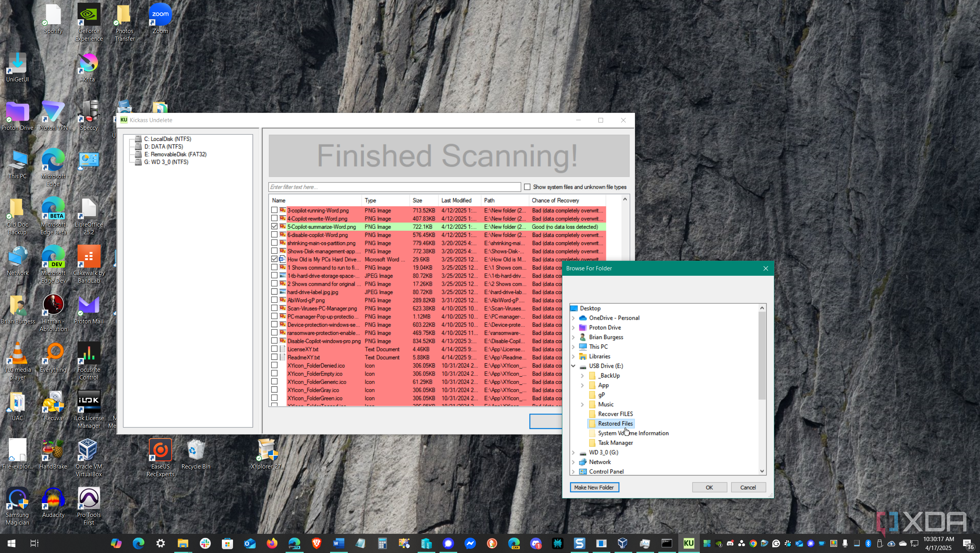
Task: Open the Oracle VM VirtualBox desktop icon
Action: click(x=89, y=457)
